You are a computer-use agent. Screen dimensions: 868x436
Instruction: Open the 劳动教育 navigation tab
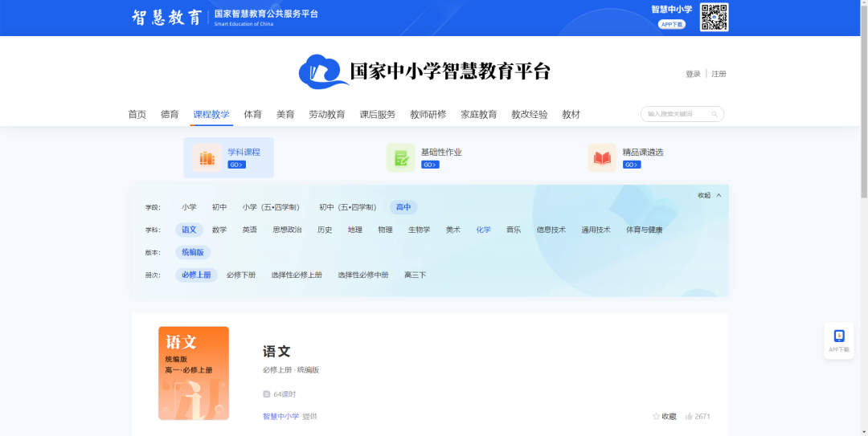[x=327, y=115]
